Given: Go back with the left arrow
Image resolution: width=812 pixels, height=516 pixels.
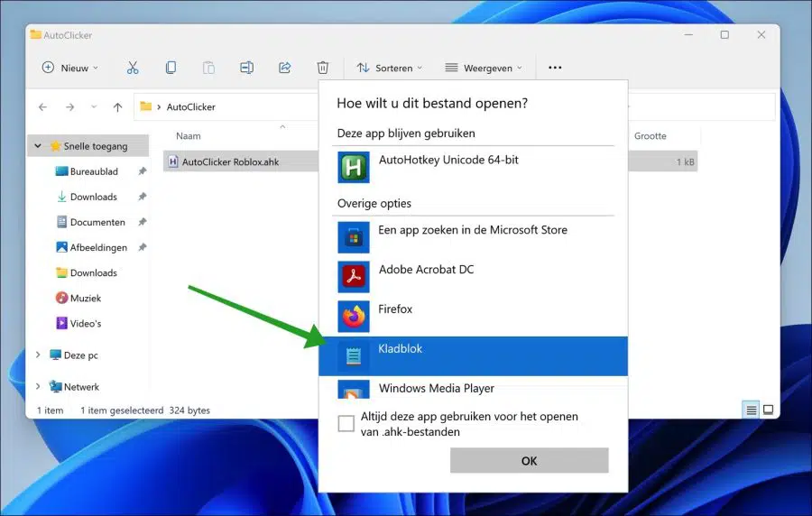Looking at the screenshot, I should pos(43,107).
